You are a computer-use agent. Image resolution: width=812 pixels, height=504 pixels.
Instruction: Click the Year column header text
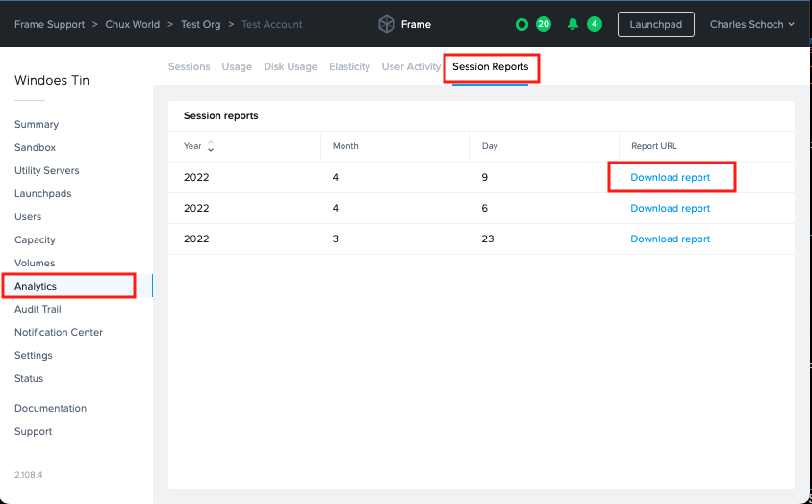click(x=192, y=146)
